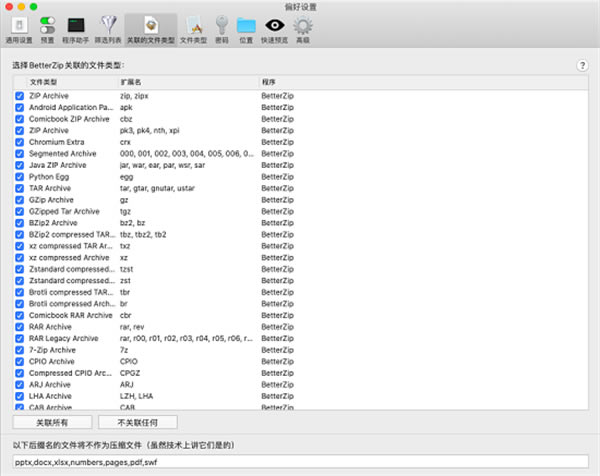
Task: Click the 不关联任何 button
Action: [129, 422]
